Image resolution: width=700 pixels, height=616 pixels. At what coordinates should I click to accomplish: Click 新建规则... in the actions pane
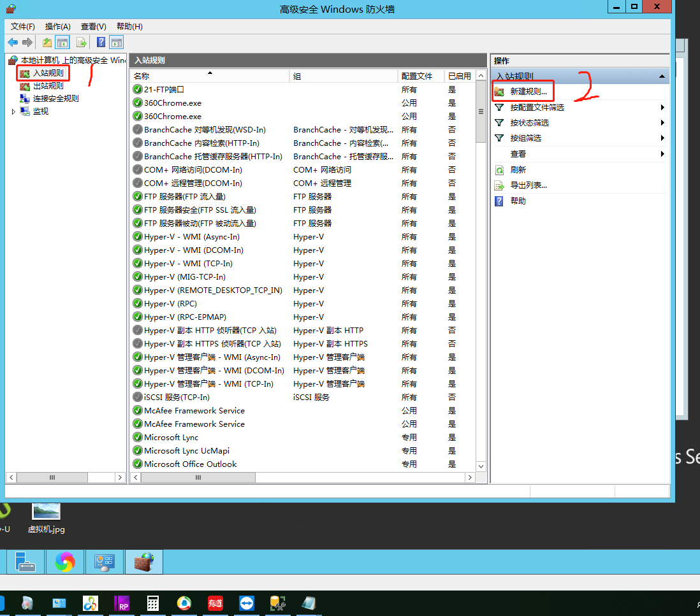pos(529,92)
